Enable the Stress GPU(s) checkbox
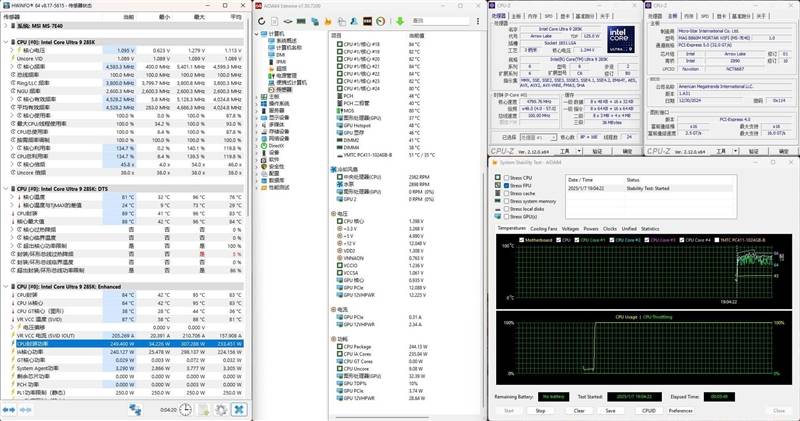800x421 pixels. click(x=507, y=216)
